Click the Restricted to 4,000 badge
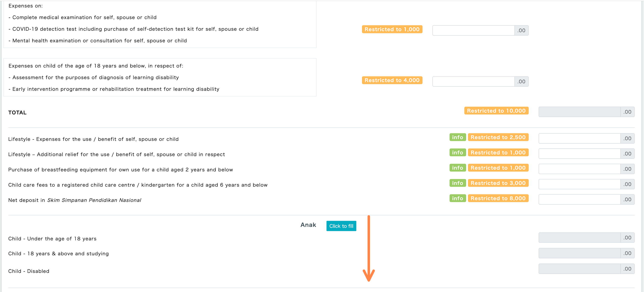The image size is (644, 292). tap(392, 80)
